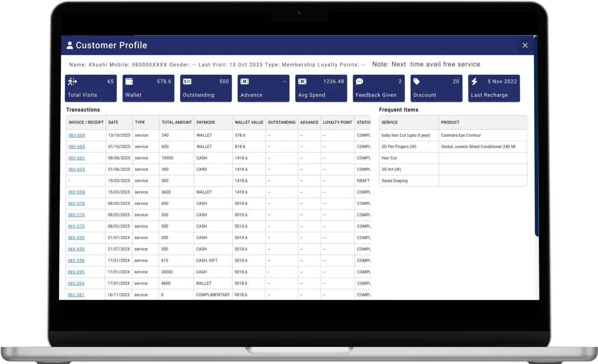Screen dimensions: 598x364
Task: Click the walking person Total Visits icon
Action: [x=73, y=82]
